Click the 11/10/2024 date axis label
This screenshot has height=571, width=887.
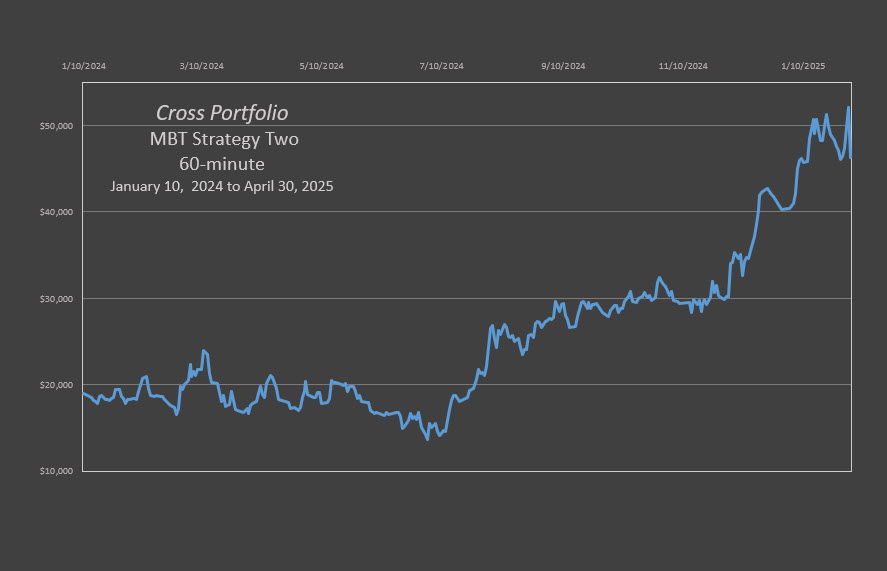click(683, 66)
